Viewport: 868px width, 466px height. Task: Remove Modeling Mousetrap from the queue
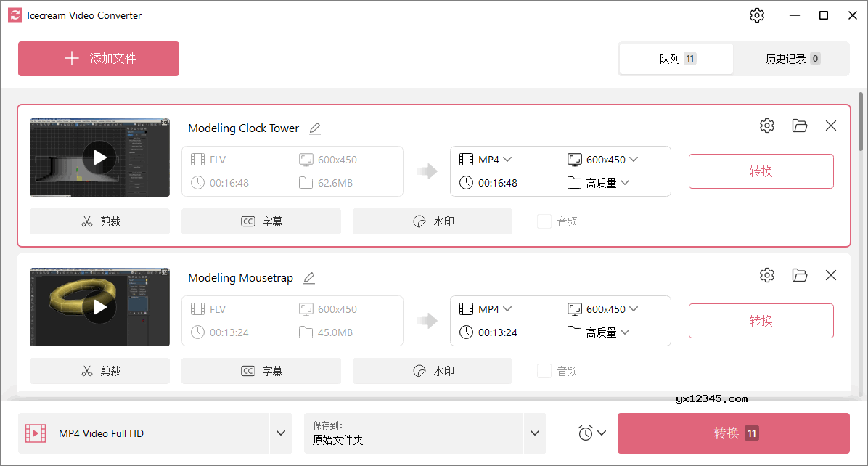click(x=831, y=275)
